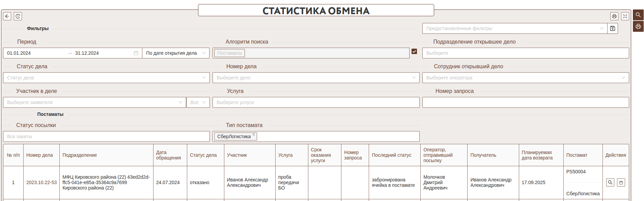Screen dimensions: 644x201
Task: Click the Статус посылки input field
Action: (106, 136)
